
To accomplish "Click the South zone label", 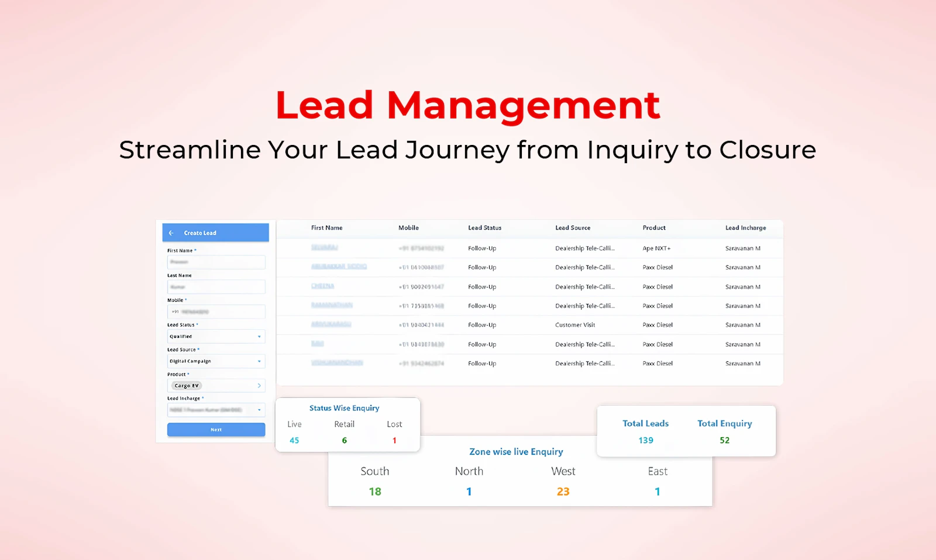I will (375, 471).
